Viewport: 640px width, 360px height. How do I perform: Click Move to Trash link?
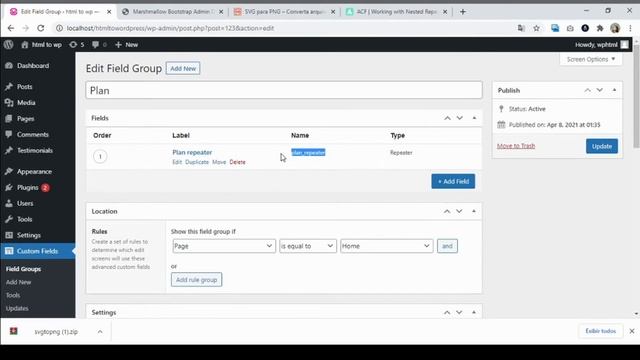pyautogui.click(x=516, y=146)
